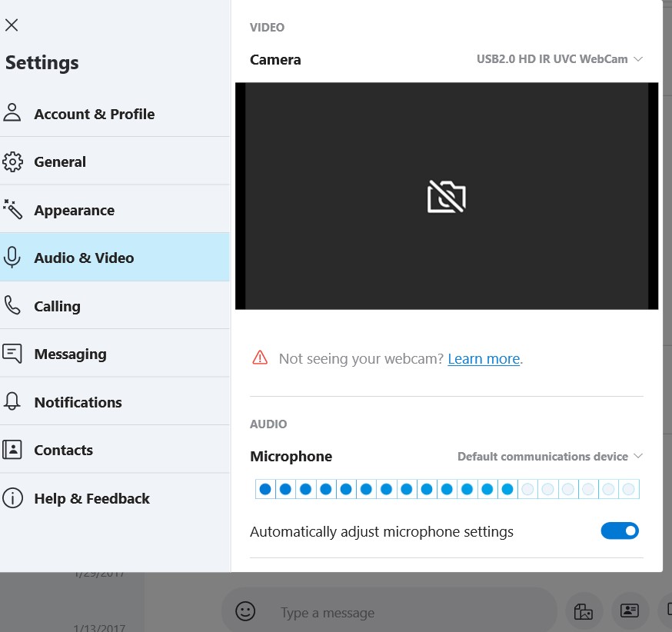Click the camera preview area
Screen dimensions: 672x632
click(447, 196)
